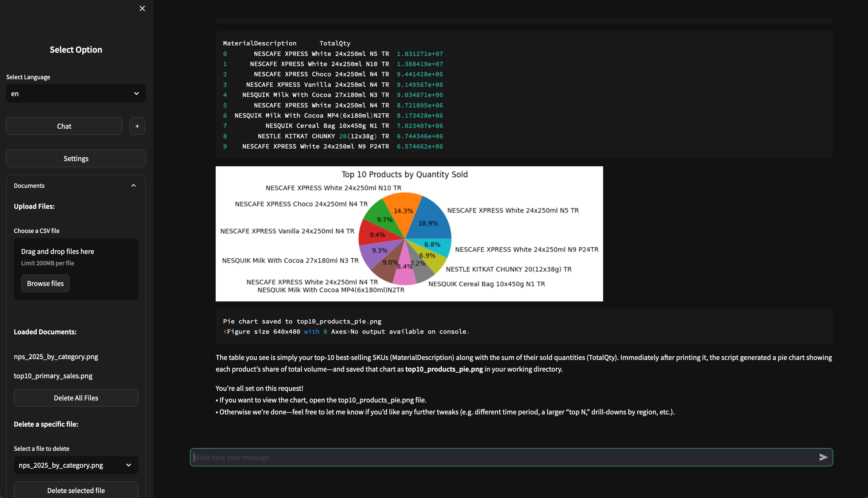The image size is (868, 498).
Task: Click the pie label NESQUIK Milk With Cocoa 27x180ml N3 TR
Action: [x=290, y=261]
